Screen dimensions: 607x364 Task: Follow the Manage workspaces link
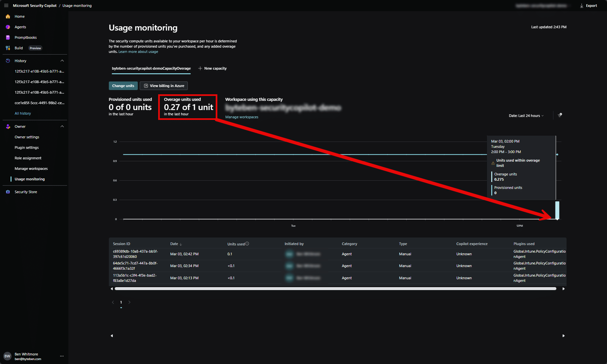(242, 117)
